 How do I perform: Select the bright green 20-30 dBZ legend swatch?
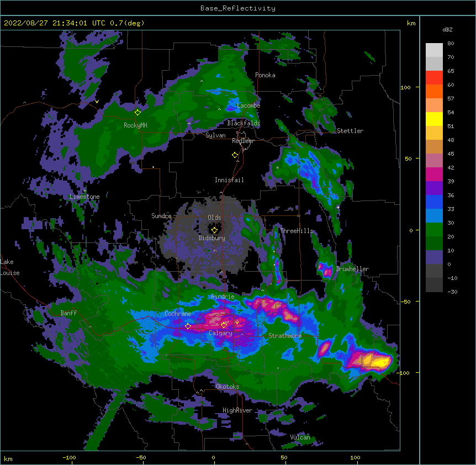click(x=434, y=230)
